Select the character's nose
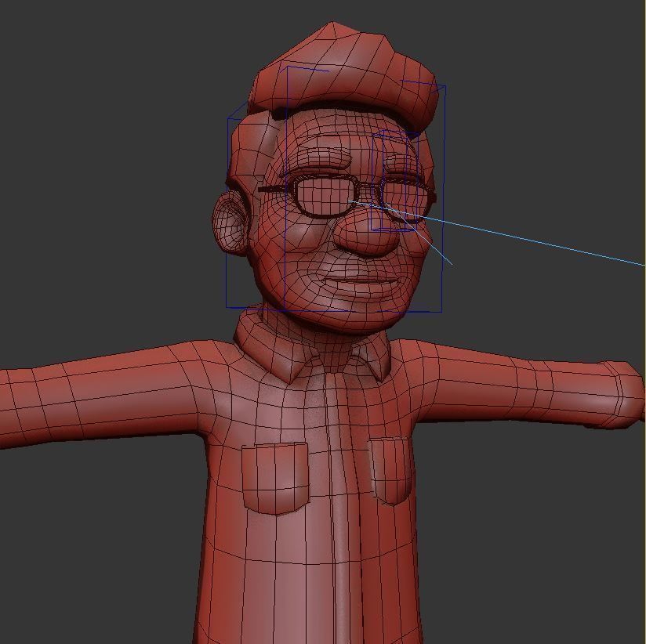The height and width of the screenshot is (644, 646). point(367,233)
